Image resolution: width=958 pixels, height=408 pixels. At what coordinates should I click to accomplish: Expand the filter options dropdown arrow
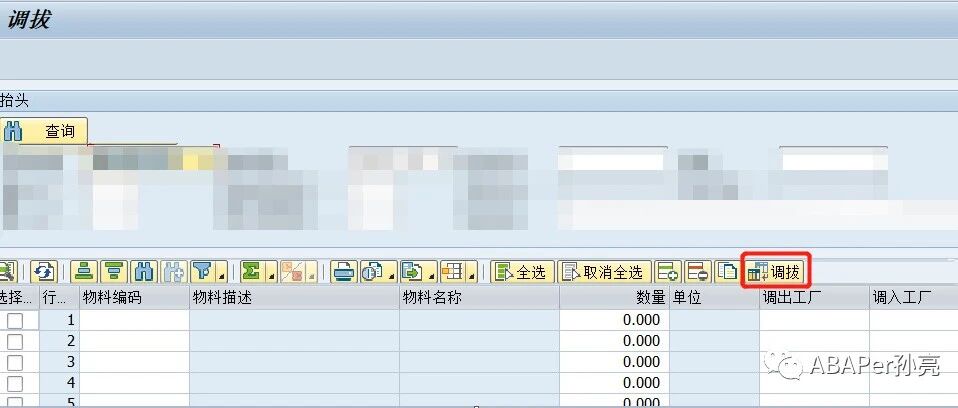221,271
